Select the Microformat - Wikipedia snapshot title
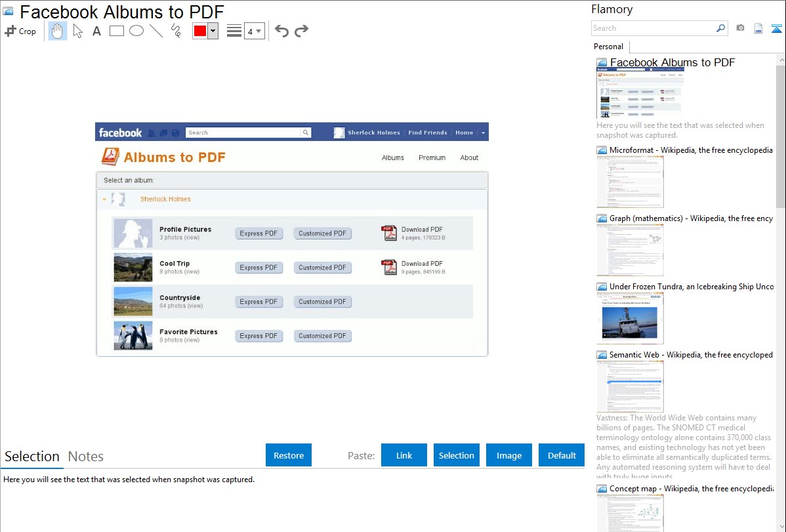This screenshot has width=786, height=532. [x=691, y=150]
